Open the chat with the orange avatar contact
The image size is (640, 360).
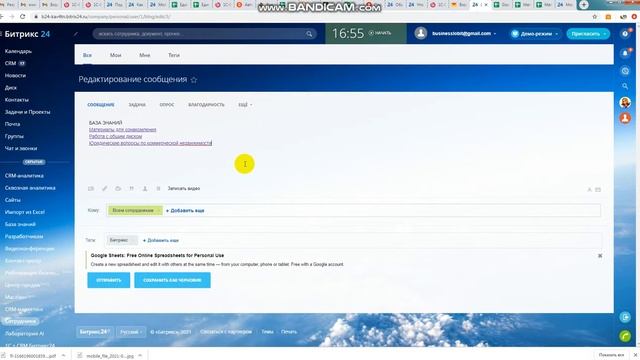click(x=625, y=118)
